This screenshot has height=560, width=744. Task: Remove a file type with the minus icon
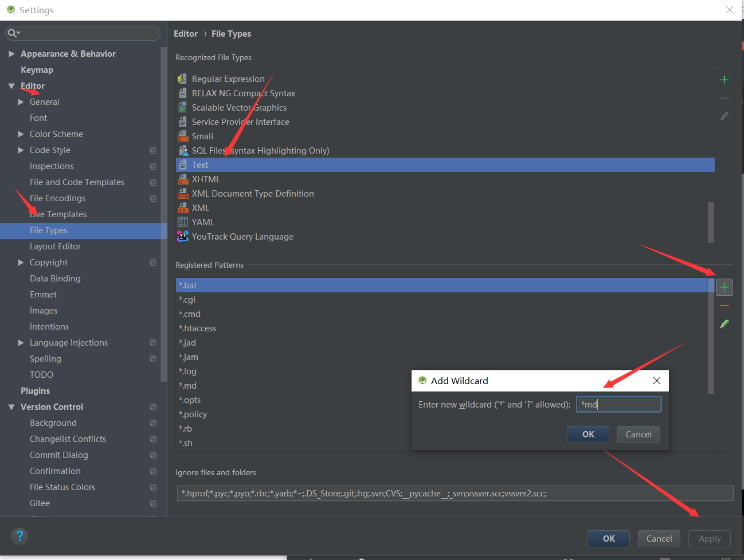click(724, 98)
